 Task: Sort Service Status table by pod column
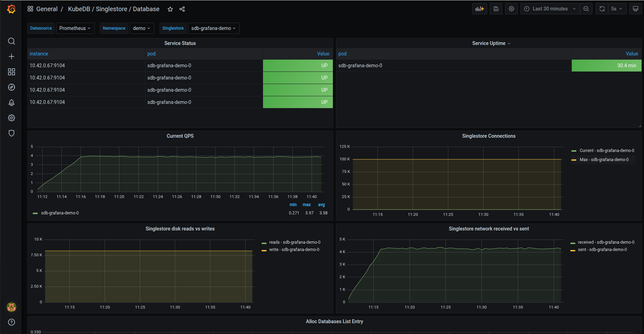pos(151,54)
